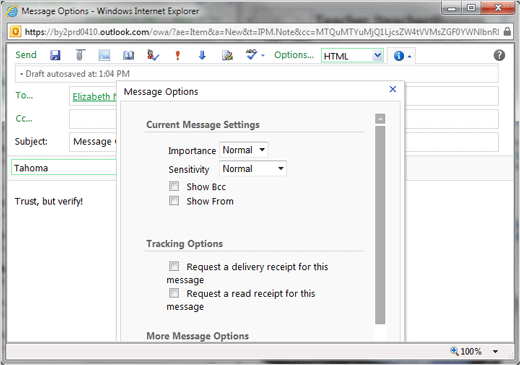Run spell check using the ABC icon
Screen dimensions: 520x365
coord(251,54)
